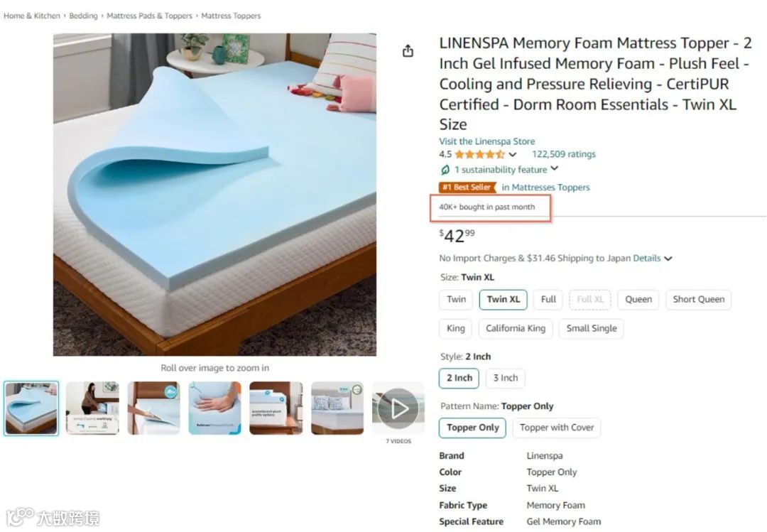Open Bedding in the breadcrumb
Screen dimensions: 767x532
[83, 16]
